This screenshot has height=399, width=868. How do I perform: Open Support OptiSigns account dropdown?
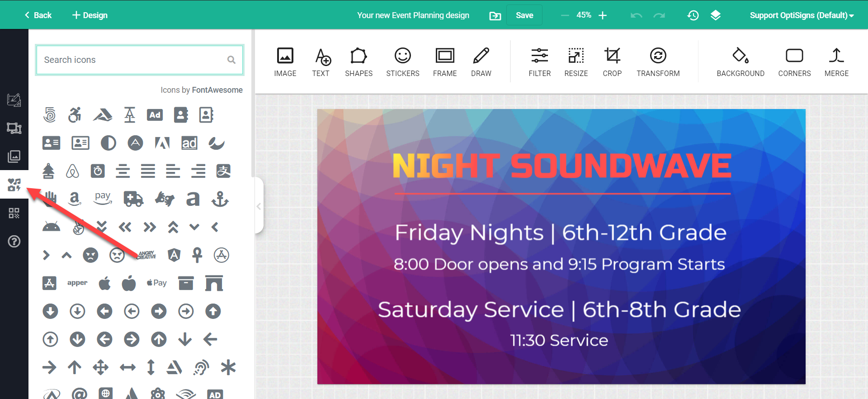802,15
